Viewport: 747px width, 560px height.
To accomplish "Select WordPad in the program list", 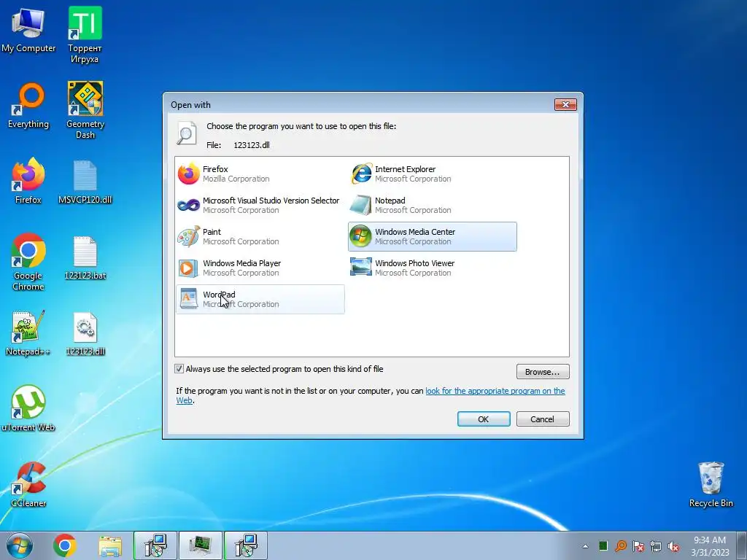I will point(260,300).
